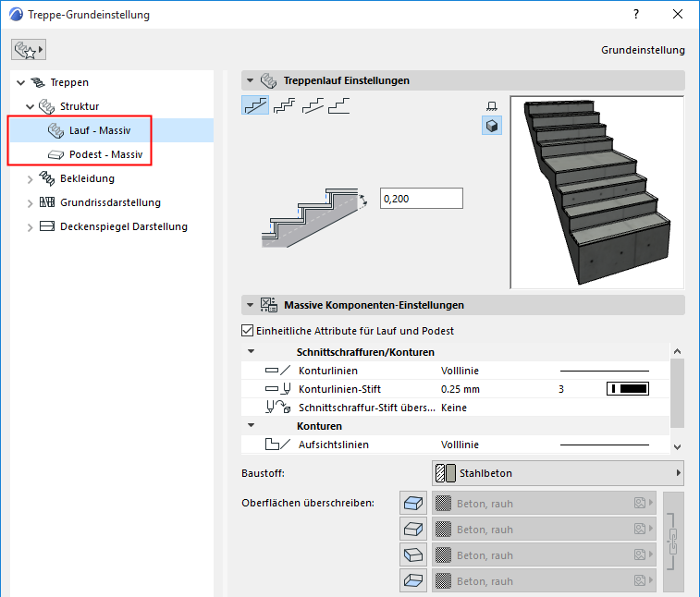Select the Podest - Massiv item
The image size is (700, 597).
click(x=112, y=154)
